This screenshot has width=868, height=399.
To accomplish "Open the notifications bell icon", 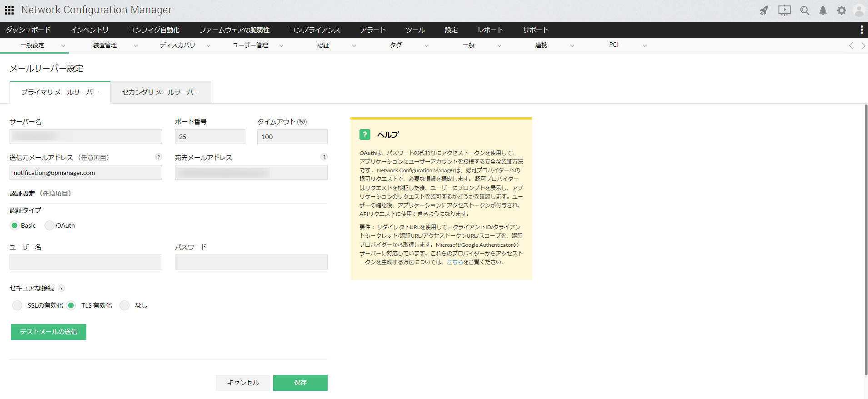I will tap(823, 10).
